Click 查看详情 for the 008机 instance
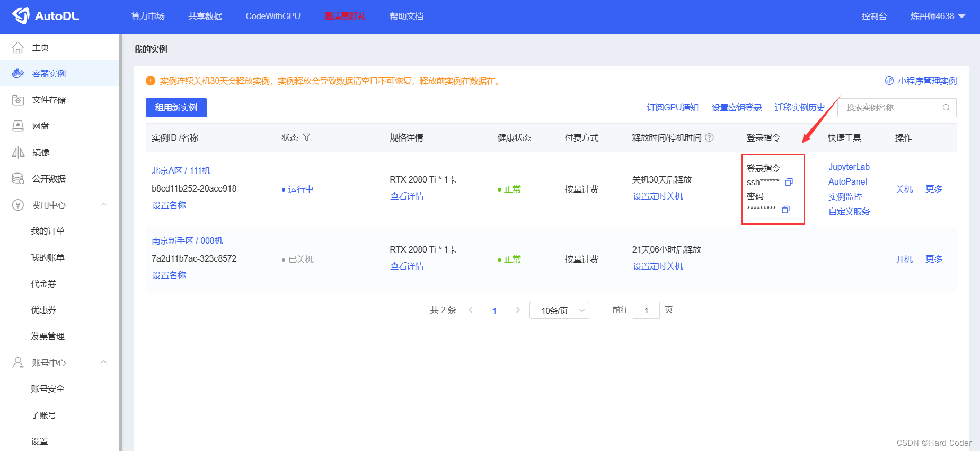Screen dimensions: 980x451 tap(407, 266)
